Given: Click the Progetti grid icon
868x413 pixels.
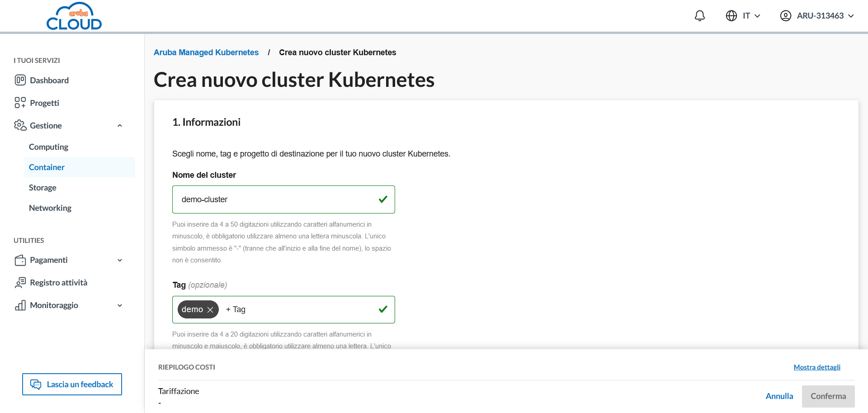Looking at the screenshot, I should [x=20, y=103].
